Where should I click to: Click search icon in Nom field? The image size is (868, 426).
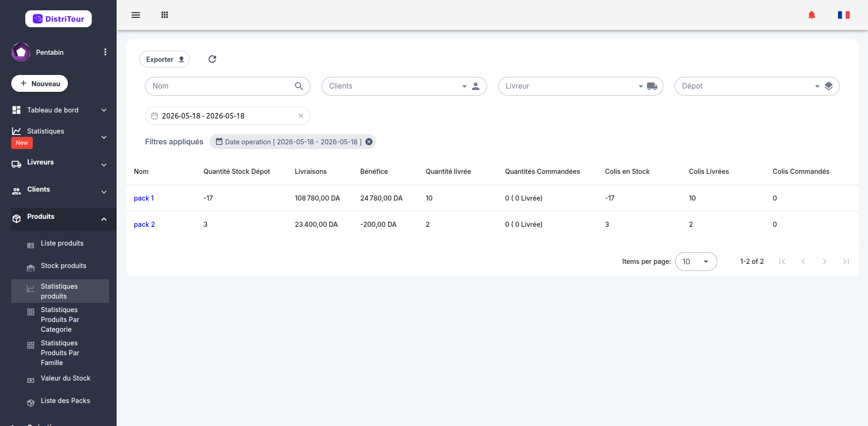(x=299, y=86)
